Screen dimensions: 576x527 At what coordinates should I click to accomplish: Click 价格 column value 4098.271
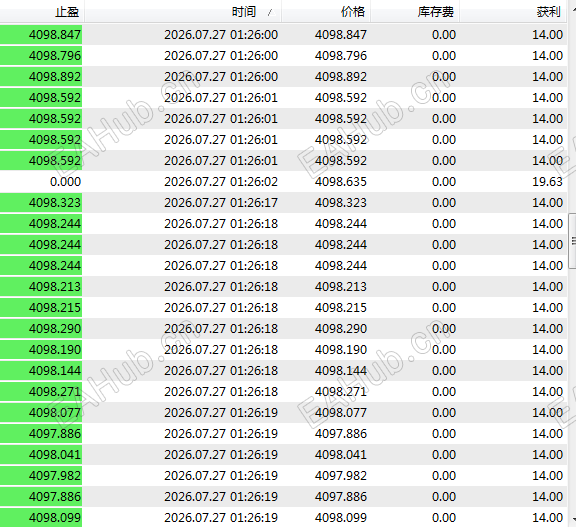click(341, 391)
